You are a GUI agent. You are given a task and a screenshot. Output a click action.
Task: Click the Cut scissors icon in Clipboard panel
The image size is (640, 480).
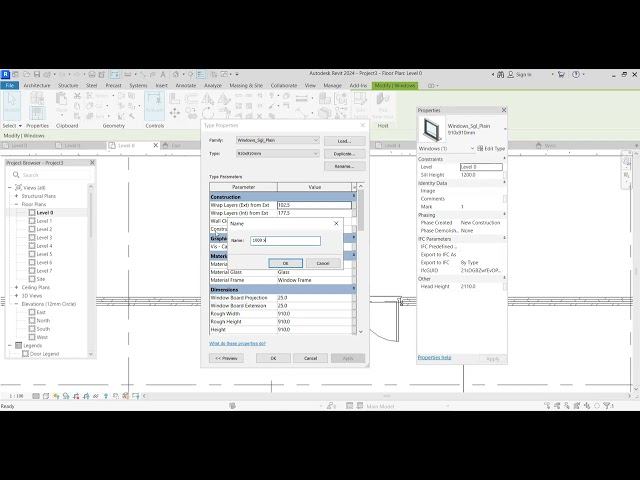tap(77, 96)
